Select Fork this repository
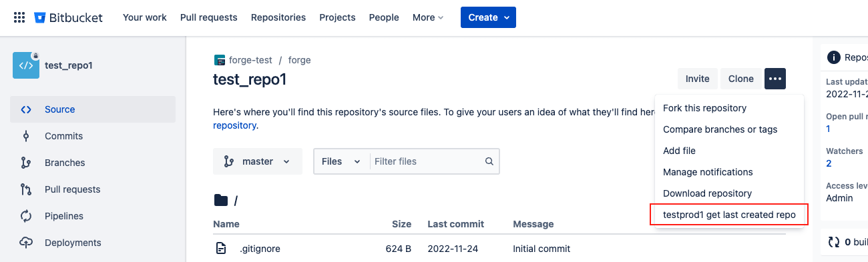The image size is (868, 262). pyautogui.click(x=730, y=108)
